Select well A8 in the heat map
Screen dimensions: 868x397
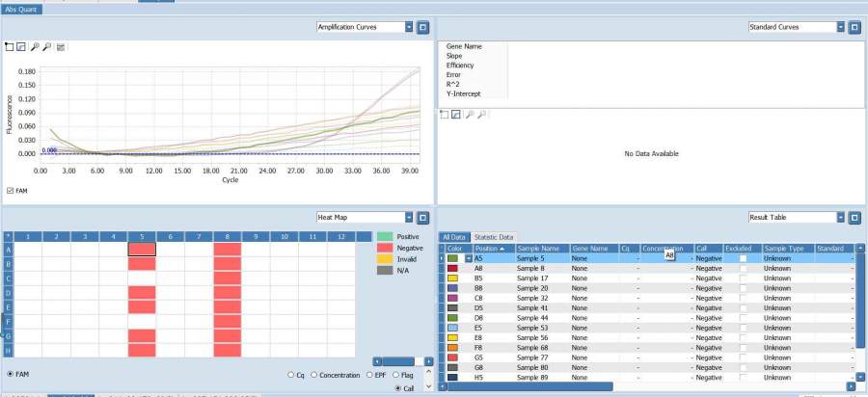(228, 249)
